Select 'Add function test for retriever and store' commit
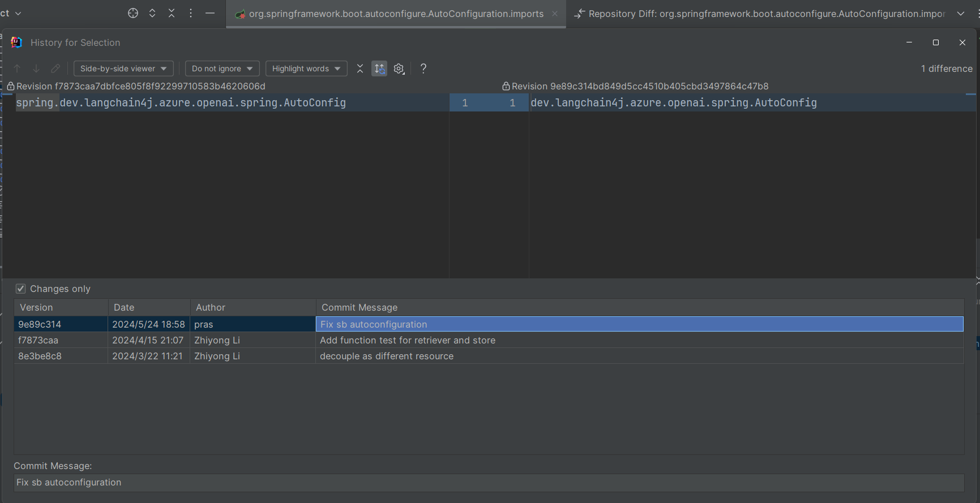980x503 pixels. coord(640,340)
